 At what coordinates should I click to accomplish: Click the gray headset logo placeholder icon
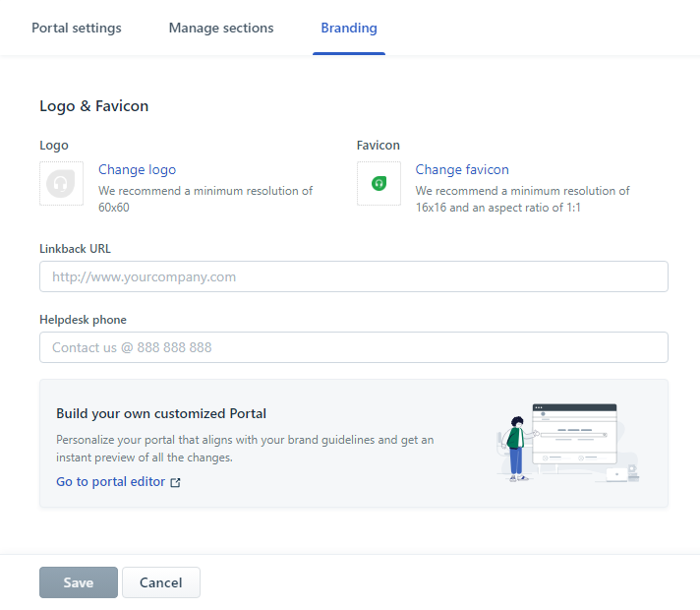point(61,184)
